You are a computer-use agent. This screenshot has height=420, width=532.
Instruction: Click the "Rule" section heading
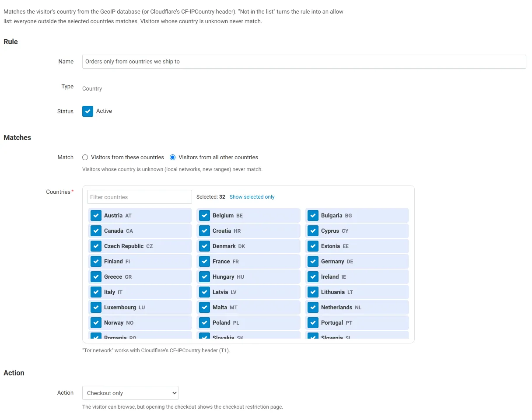point(10,42)
